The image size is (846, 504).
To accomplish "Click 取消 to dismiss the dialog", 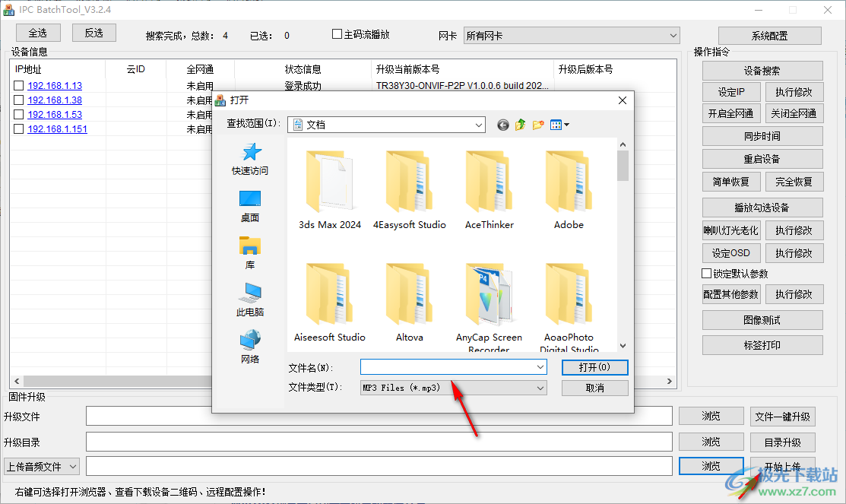I will (x=594, y=388).
